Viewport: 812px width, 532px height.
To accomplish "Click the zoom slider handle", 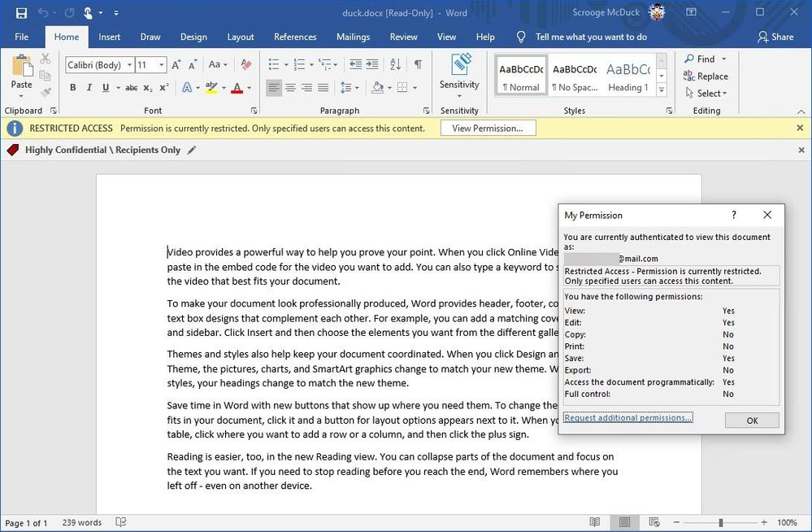I will (720, 523).
